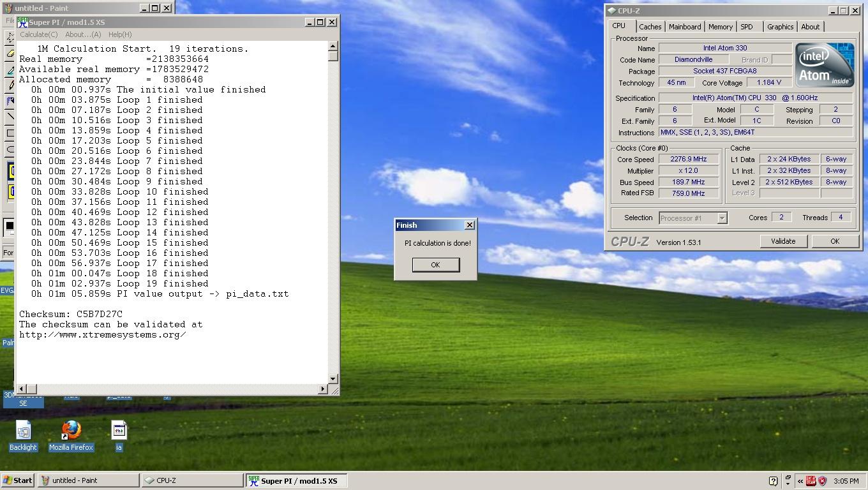Viewport: 868px width, 490px height.
Task: Click the Core Speed value '2276.9 MHz'
Action: 689,159
